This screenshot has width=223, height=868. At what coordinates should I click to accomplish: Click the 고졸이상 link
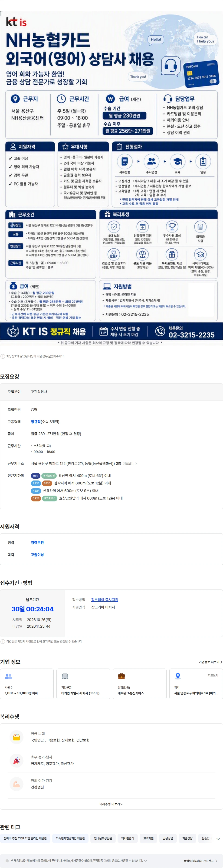(x=37, y=555)
